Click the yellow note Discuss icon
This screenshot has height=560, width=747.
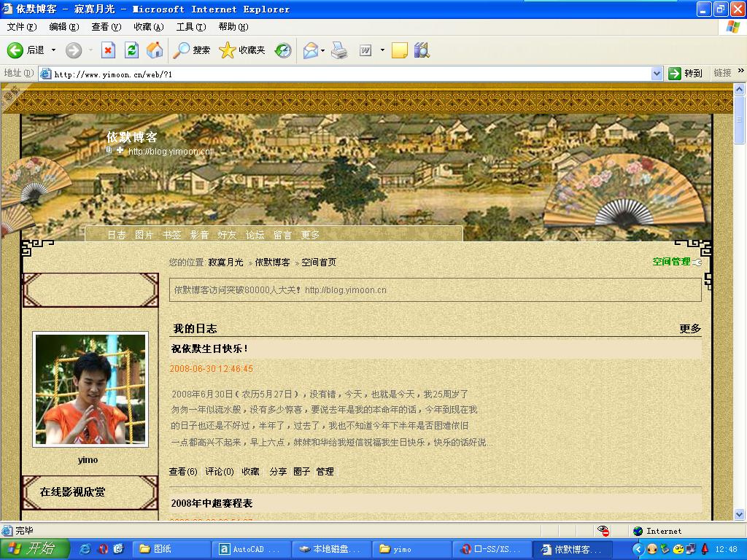click(x=399, y=50)
